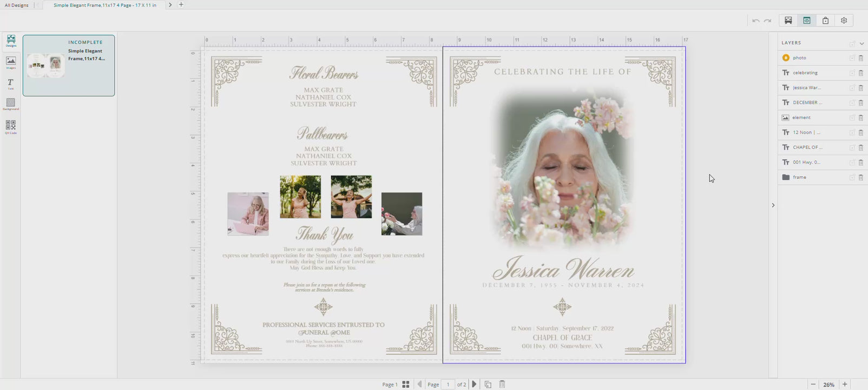Open the Background panel icon
Image resolution: width=868 pixels, height=390 pixels.
pos(10,104)
